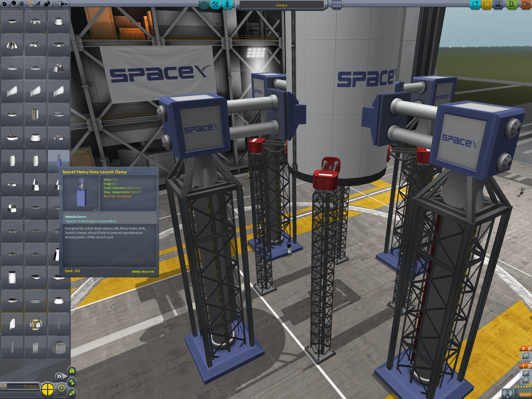Viewport: 532px width, 399px height.
Task: Launch the vessel with the green button
Action: pos(511,4)
